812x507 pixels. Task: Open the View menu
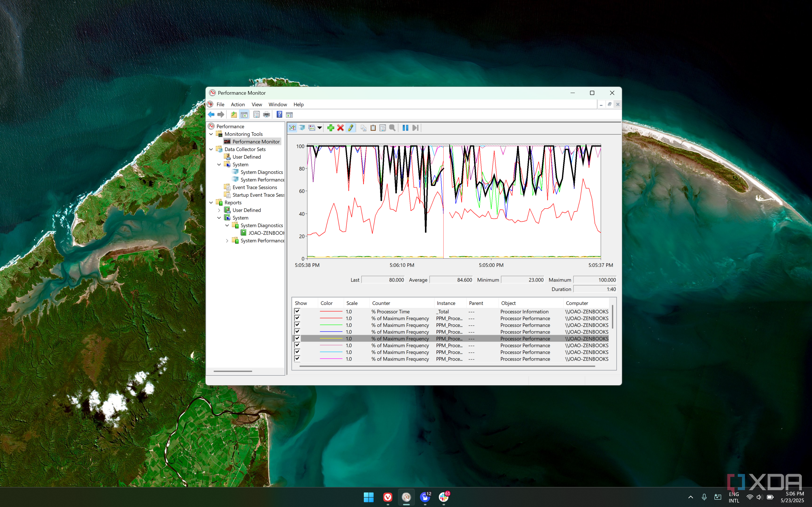[256, 105]
